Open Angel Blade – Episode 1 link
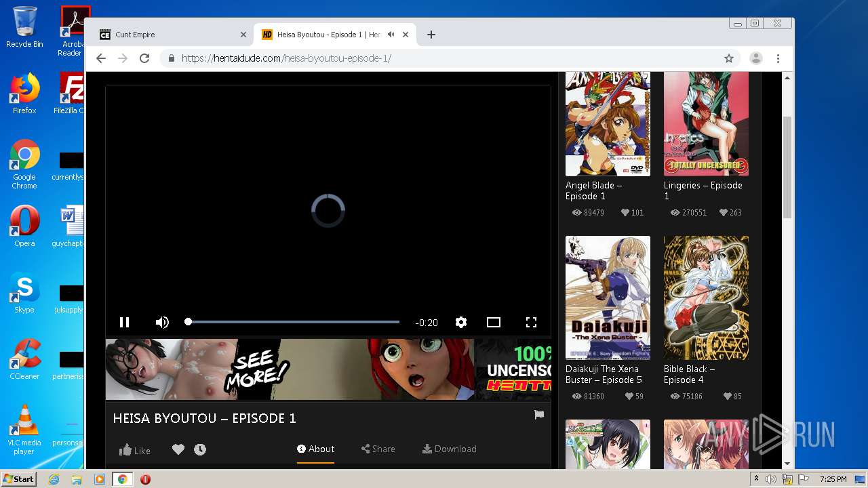The height and width of the screenshot is (488, 868). (593, 190)
